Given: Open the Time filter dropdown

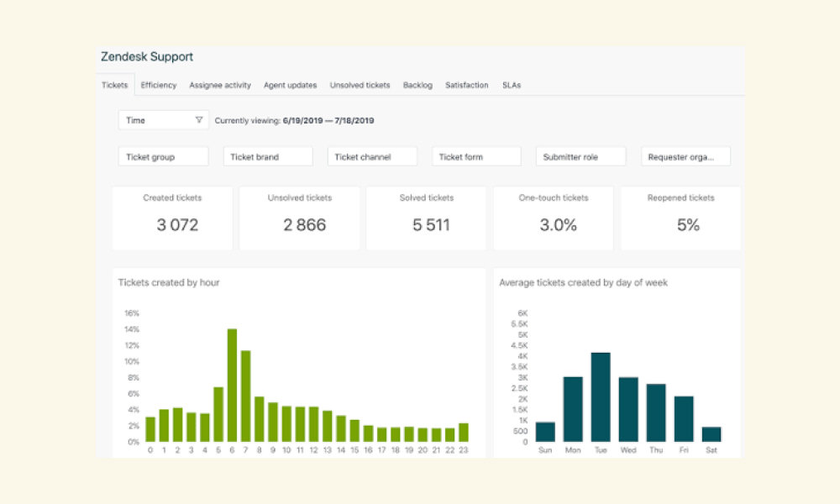Looking at the screenshot, I should (x=164, y=120).
